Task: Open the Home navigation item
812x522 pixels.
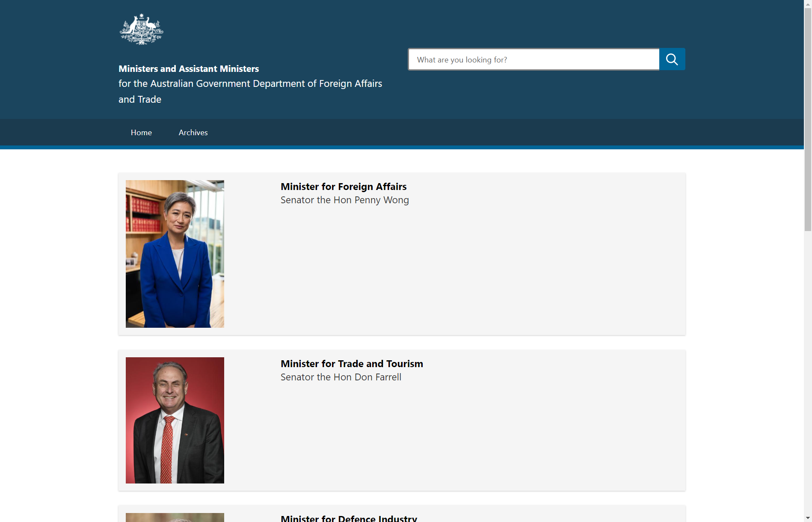Action: [x=141, y=133]
